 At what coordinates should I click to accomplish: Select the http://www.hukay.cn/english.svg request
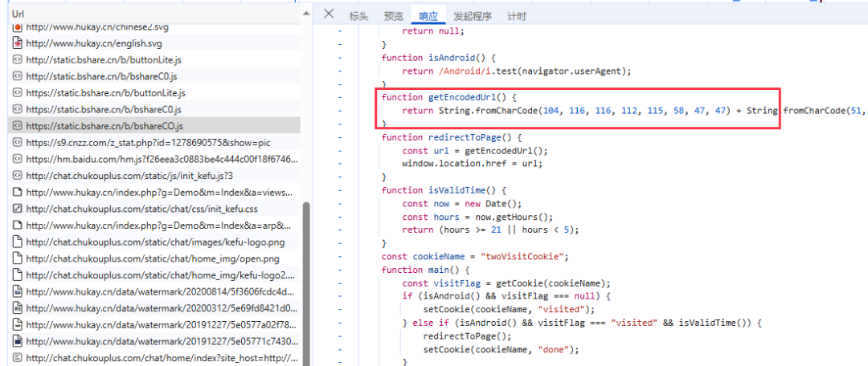[x=154, y=43]
